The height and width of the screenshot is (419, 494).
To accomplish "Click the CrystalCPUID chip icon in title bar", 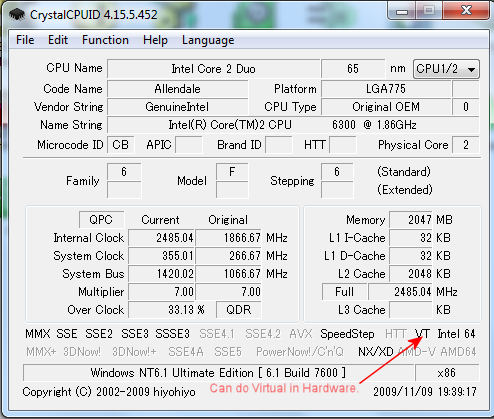I will (x=17, y=14).
